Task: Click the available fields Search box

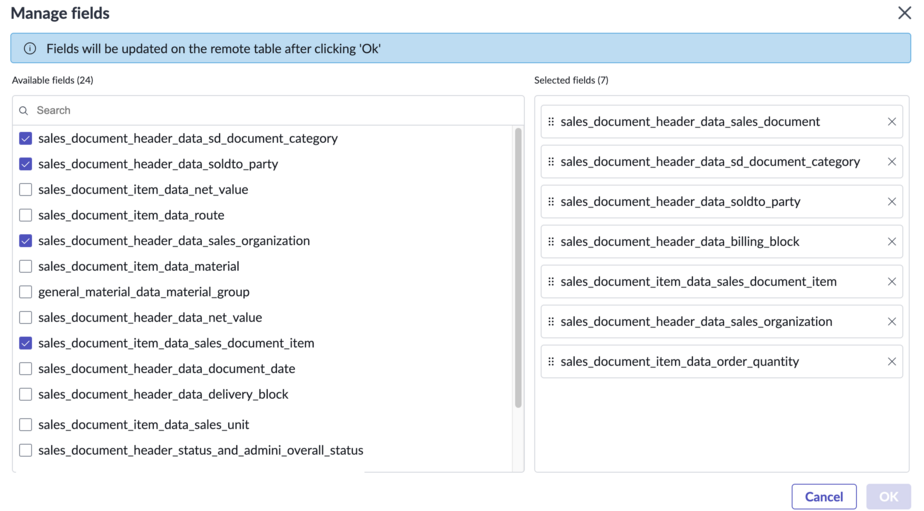Action: point(268,110)
